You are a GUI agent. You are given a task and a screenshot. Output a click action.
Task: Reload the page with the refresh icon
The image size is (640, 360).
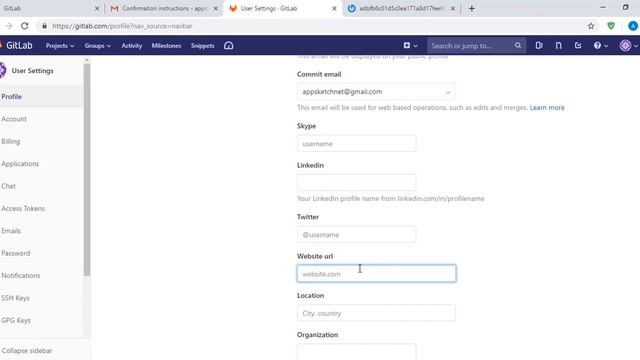pyautogui.click(x=24, y=26)
